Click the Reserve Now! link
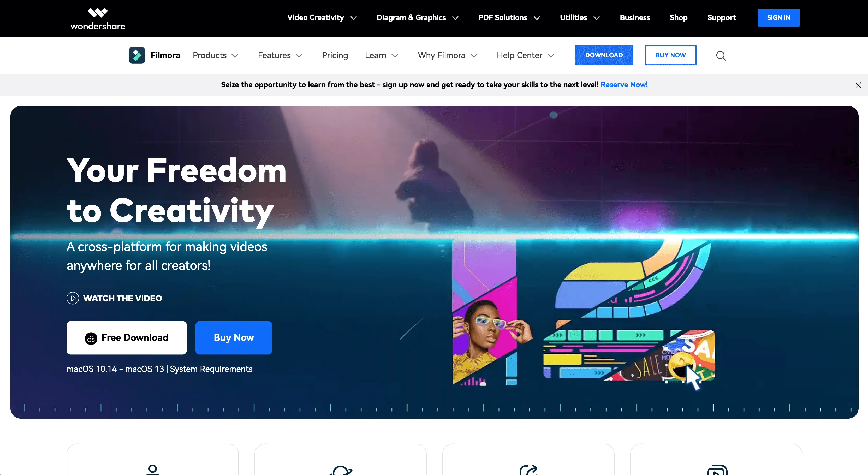The width and height of the screenshot is (868, 475). tap(624, 85)
